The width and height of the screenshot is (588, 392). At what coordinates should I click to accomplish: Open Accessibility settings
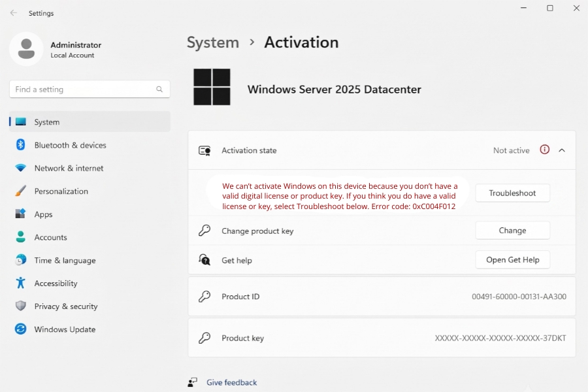pos(90,283)
